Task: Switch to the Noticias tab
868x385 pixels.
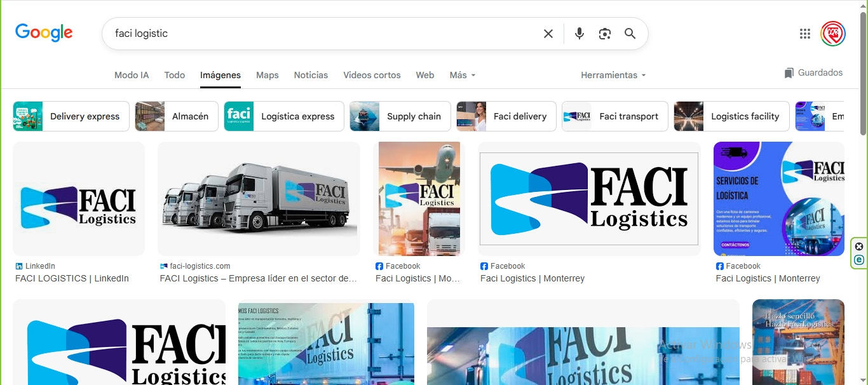Action: click(x=311, y=75)
